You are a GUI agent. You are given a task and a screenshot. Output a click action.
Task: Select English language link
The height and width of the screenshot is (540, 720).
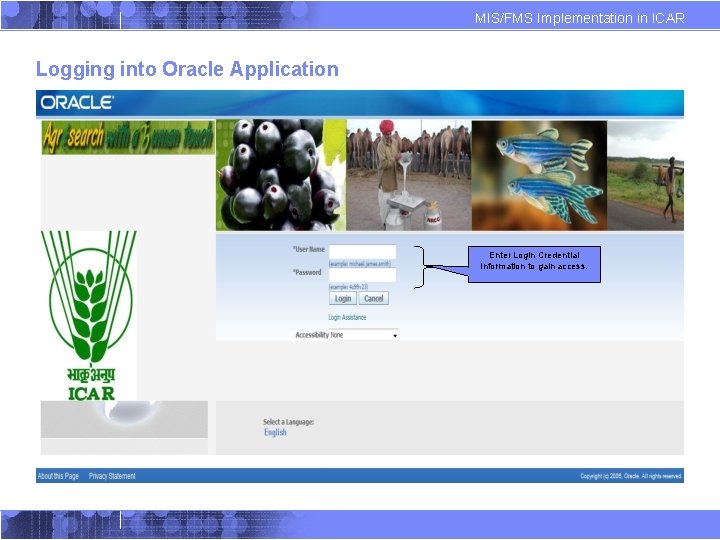[x=275, y=433]
